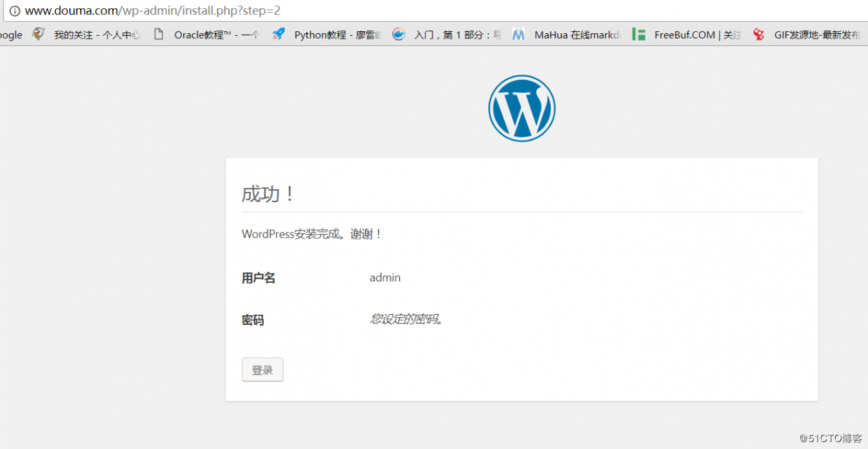868x449 pixels.
Task: Click the Oracle教程 page favicon
Action: 159,34
